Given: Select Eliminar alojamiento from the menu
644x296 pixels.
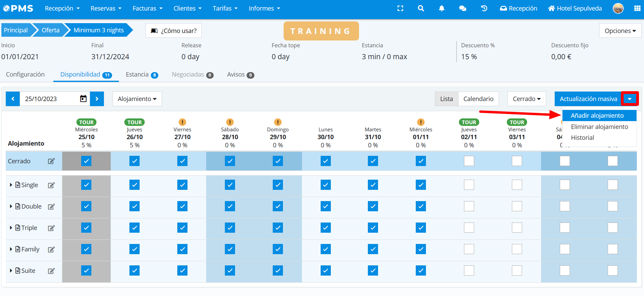Looking at the screenshot, I should [x=599, y=127].
